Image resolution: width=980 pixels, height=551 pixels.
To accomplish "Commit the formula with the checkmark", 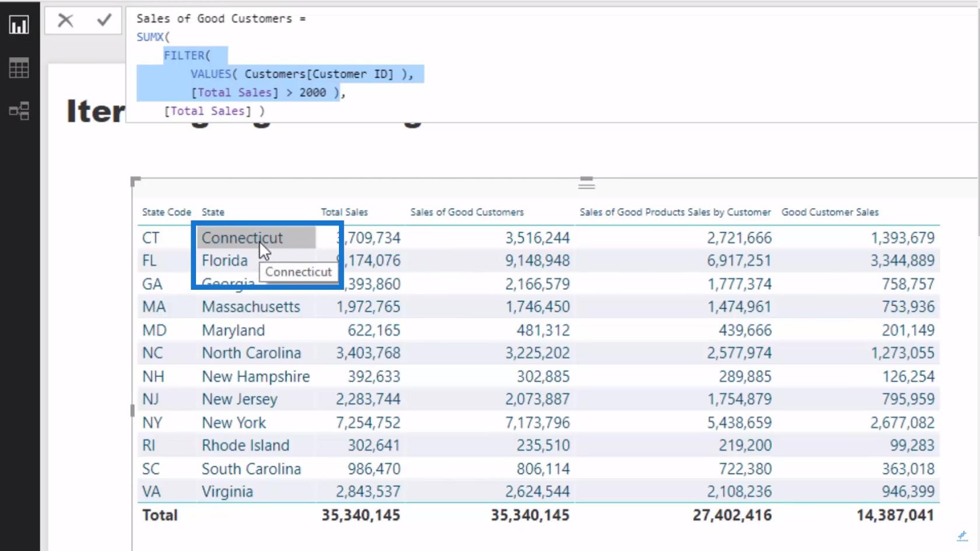I will coord(104,20).
